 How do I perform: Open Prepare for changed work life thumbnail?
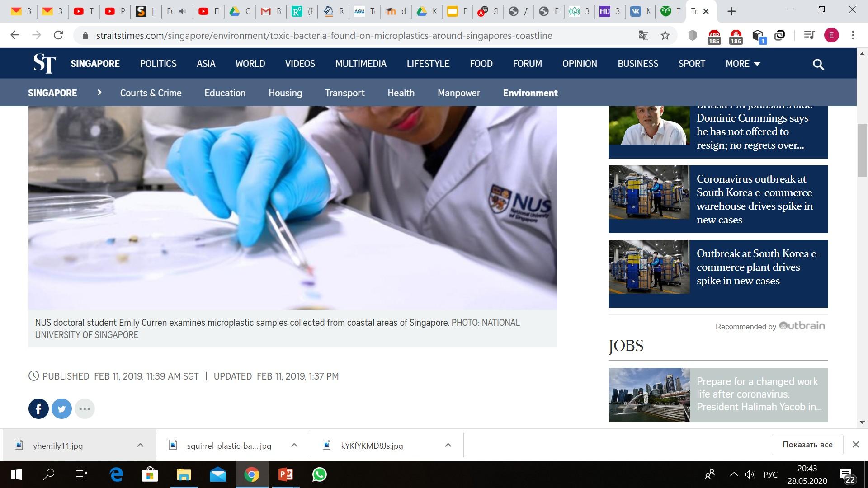[x=649, y=394]
